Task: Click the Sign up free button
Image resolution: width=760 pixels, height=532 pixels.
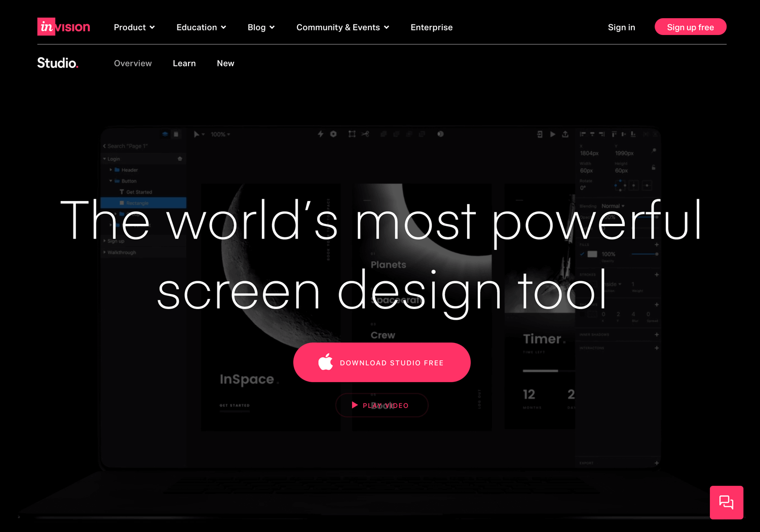Action: (690, 27)
